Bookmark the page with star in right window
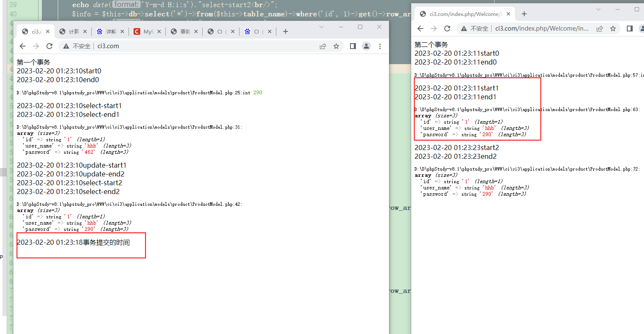This screenshot has width=644, height=334. click(613, 28)
